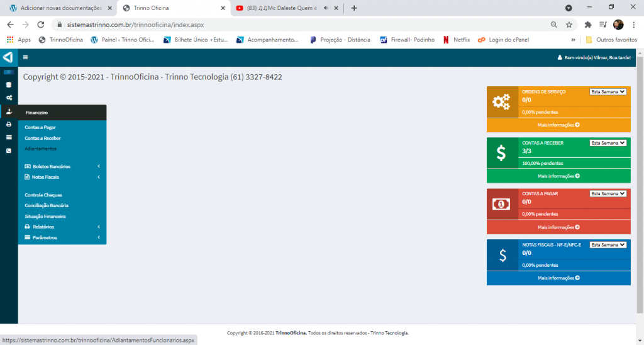Open the Firewall- Podinho bookmark
Viewport: 644px width, 345px height.
click(x=408, y=40)
